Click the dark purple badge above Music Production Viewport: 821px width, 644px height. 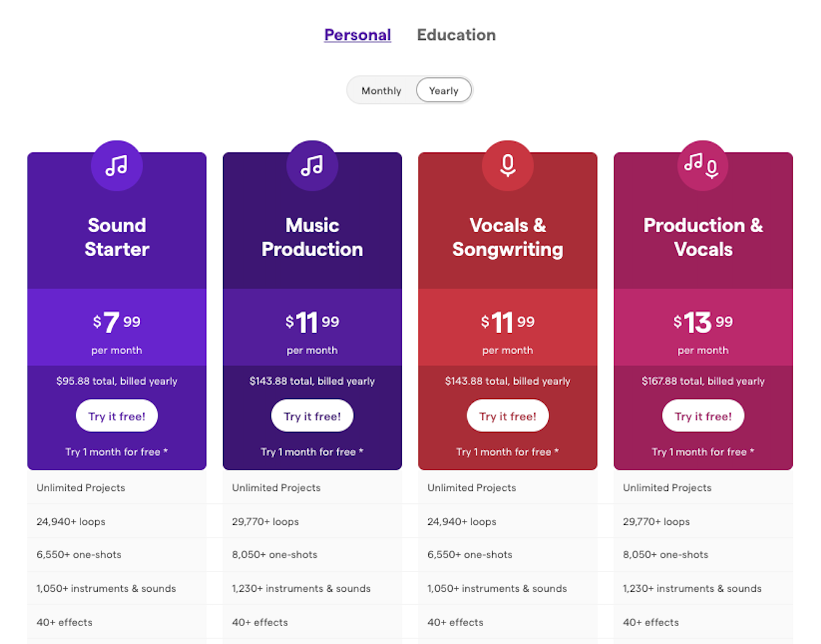(312, 165)
